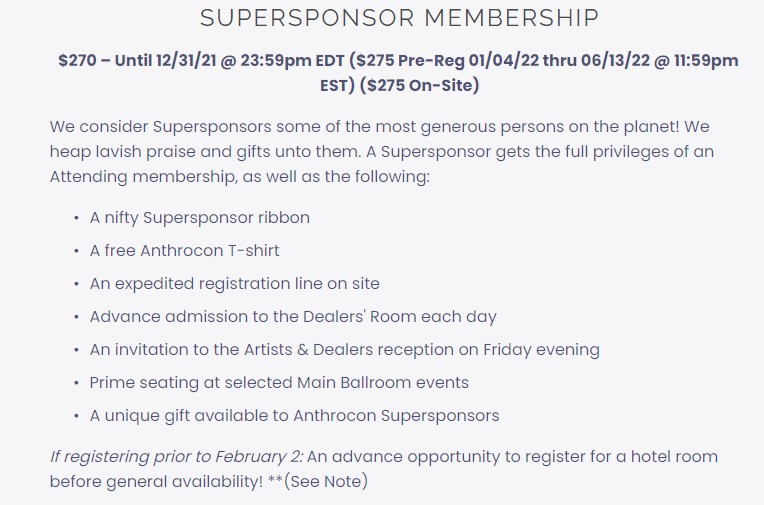Click the Artists & Dealers reception invitation item
Viewport: 764px width, 505px height.
click(x=344, y=349)
